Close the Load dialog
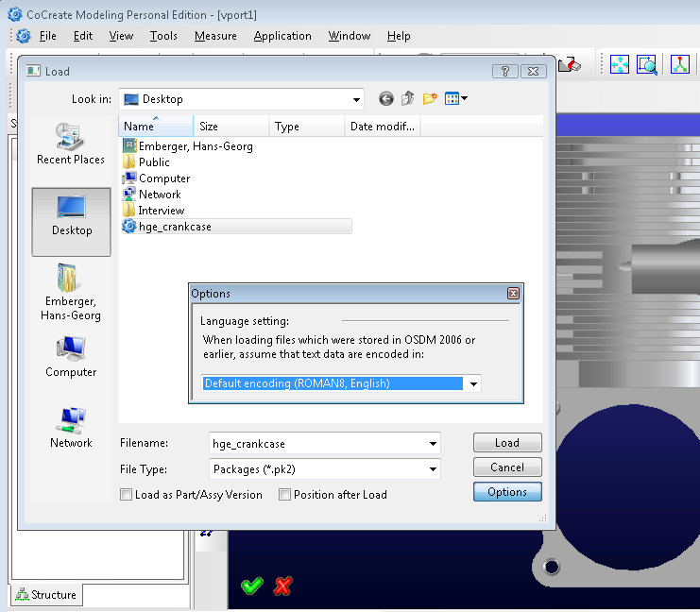 pos(533,72)
